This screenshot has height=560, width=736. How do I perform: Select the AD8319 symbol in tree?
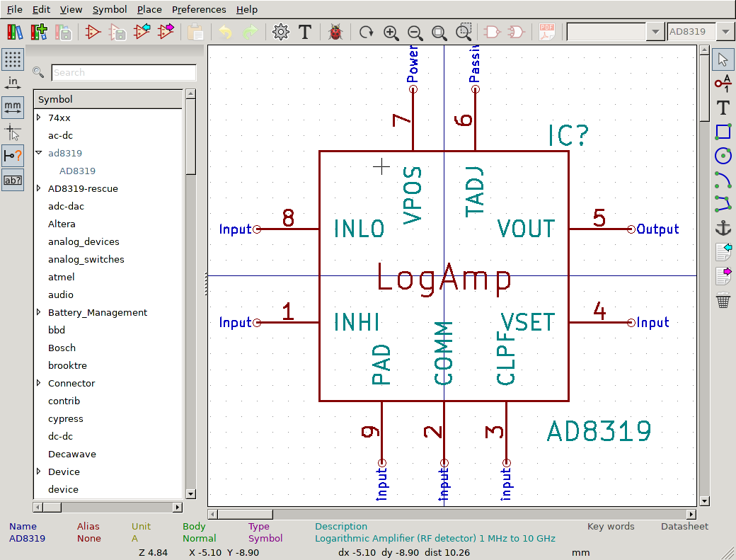point(77,171)
